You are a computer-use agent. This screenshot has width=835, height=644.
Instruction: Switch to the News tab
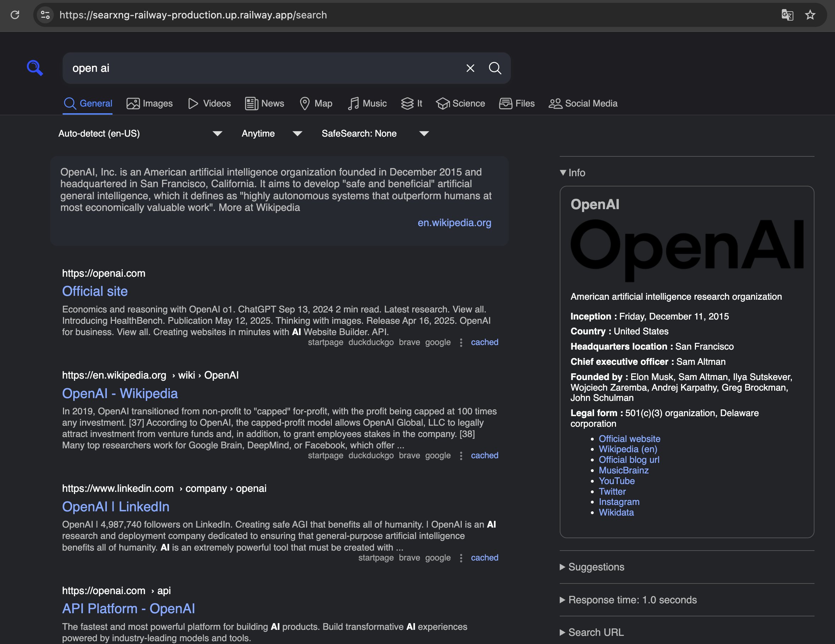pyautogui.click(x=265, y=103)
